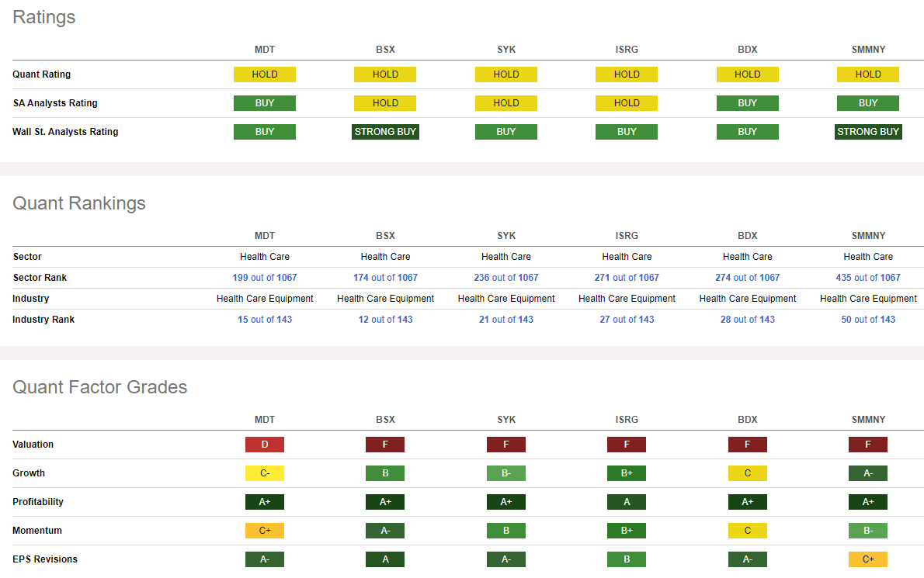Viewport: 924px width, 578px height.
Task: Click SMMNY SA Analysts Rating BUY badge
Action: [868, 103]
